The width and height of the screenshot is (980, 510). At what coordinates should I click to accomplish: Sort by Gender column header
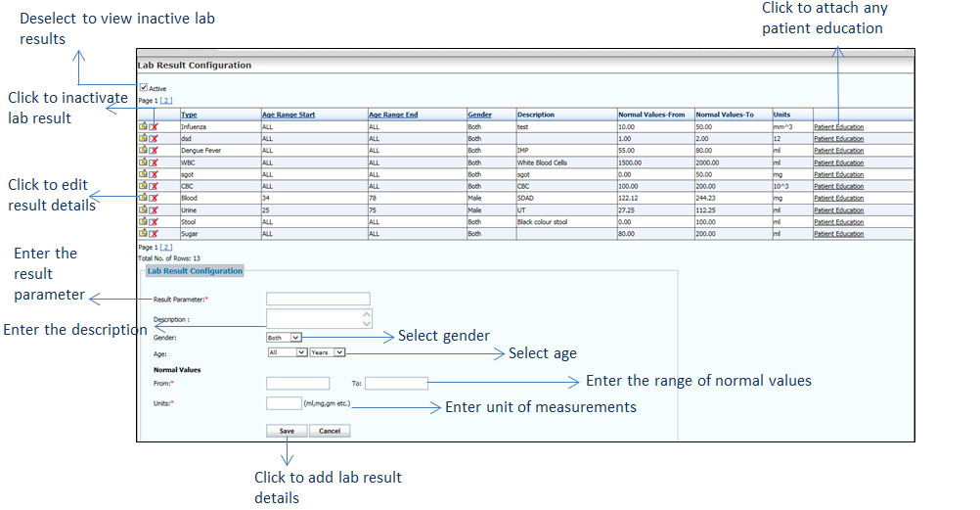(479, 115)
